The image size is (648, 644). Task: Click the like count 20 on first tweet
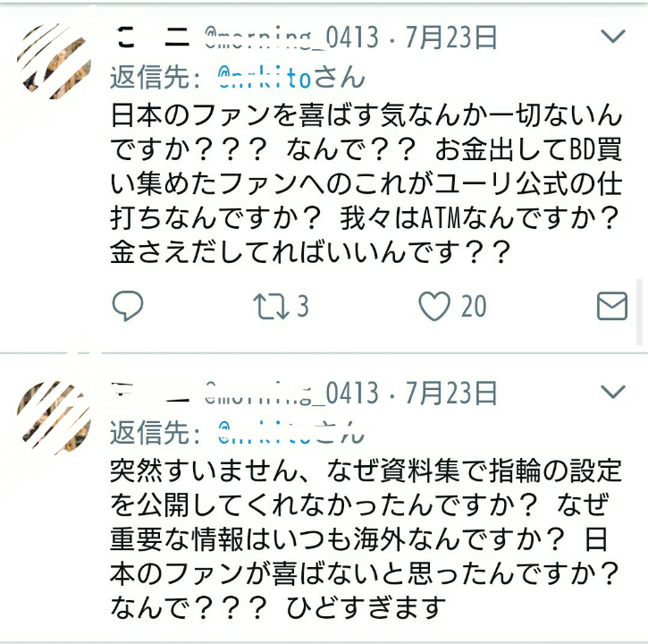(x=474, y=307)
